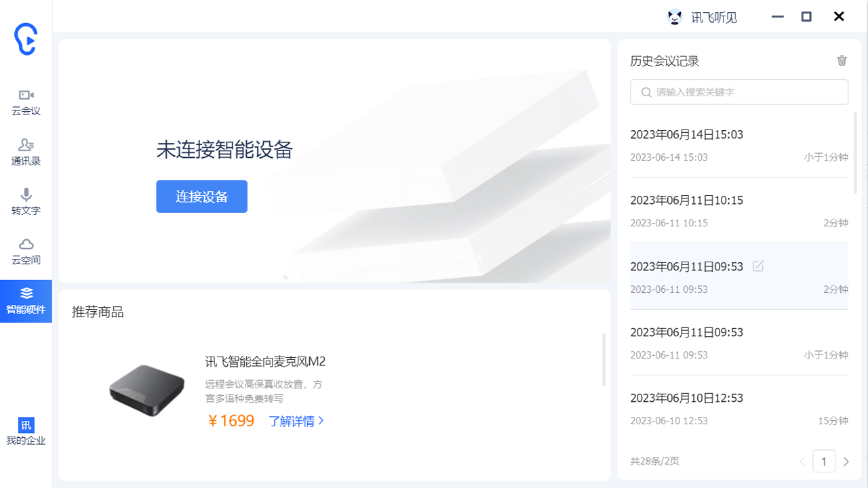Click the recommended products scrollbar
This screenshot has height=488, width=868.
[604, 359]
